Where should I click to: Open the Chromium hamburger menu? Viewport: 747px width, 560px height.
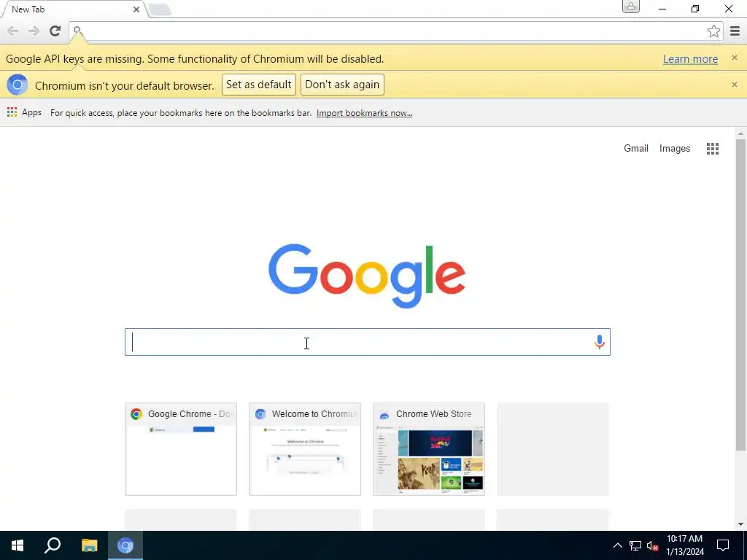pyautogui.click(x=735, y=31)
